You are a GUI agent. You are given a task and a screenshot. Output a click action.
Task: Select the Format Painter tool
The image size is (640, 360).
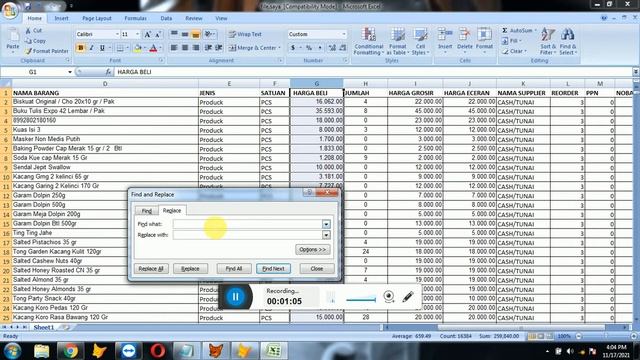(x=47, y=51)
